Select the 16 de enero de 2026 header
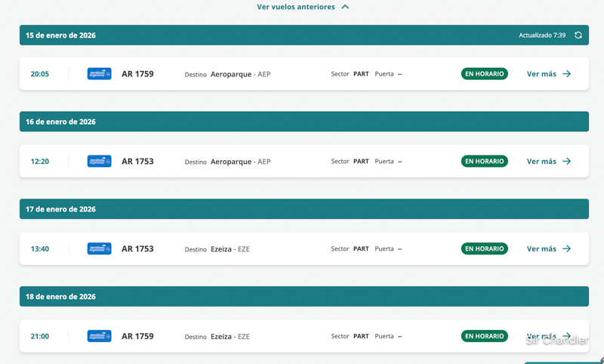Screen dimensions: 604x364 (60, 122)
